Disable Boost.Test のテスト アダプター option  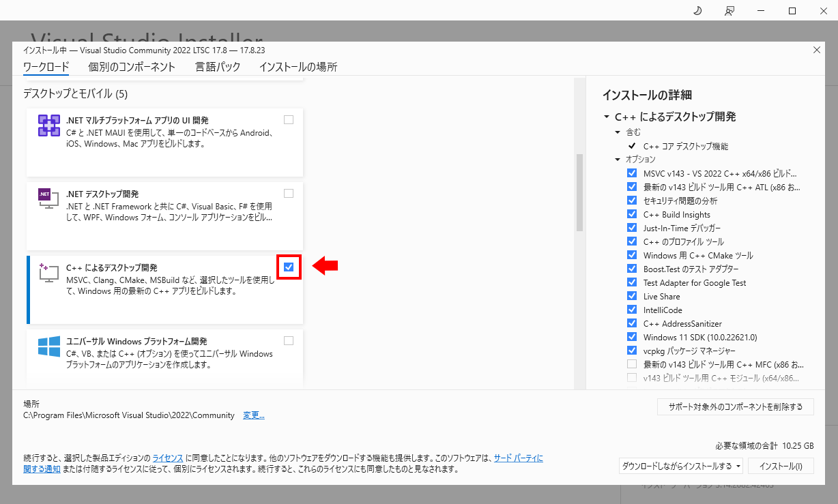pos(631,269)
